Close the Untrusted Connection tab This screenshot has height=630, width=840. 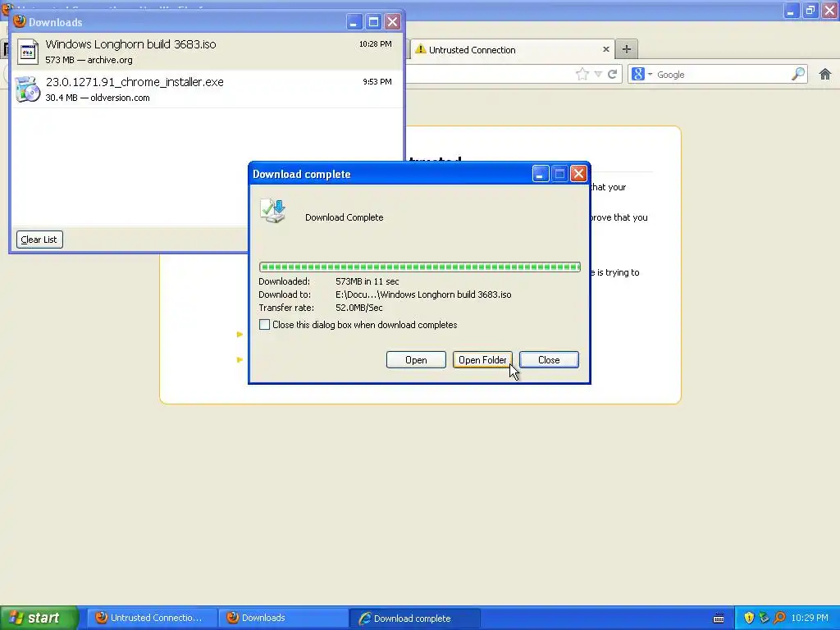606,49
